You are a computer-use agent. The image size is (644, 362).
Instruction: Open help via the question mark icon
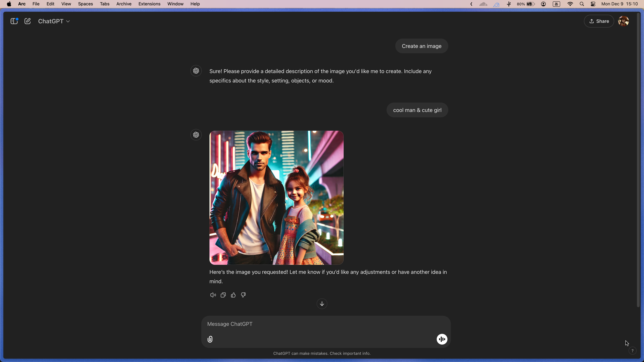tap(632, 350)
